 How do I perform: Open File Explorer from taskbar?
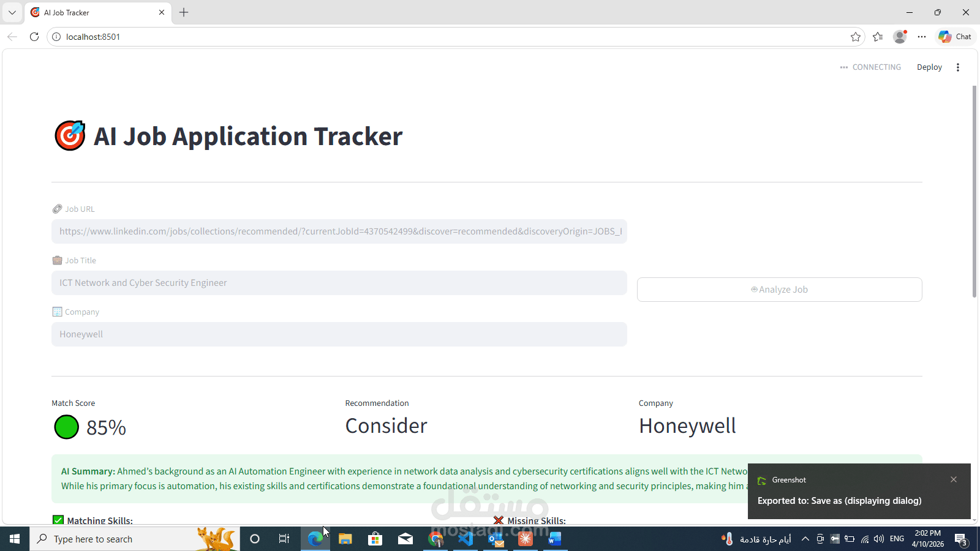click(x=345, y=539)
